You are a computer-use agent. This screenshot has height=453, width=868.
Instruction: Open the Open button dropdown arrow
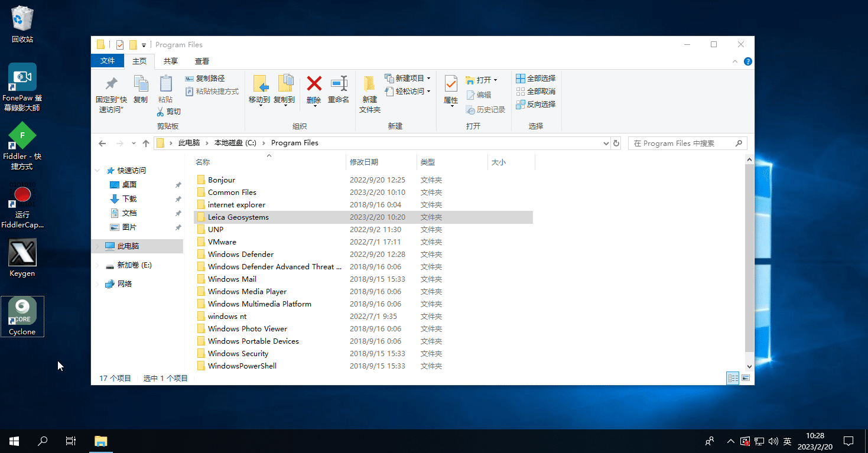(495, 80)
